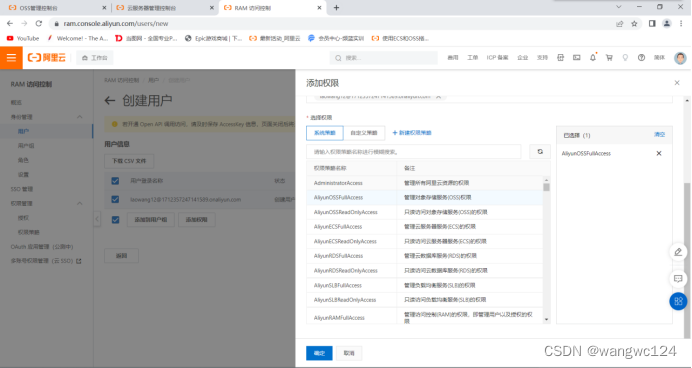Click the 工作台 button in header

tap(95, 58)
